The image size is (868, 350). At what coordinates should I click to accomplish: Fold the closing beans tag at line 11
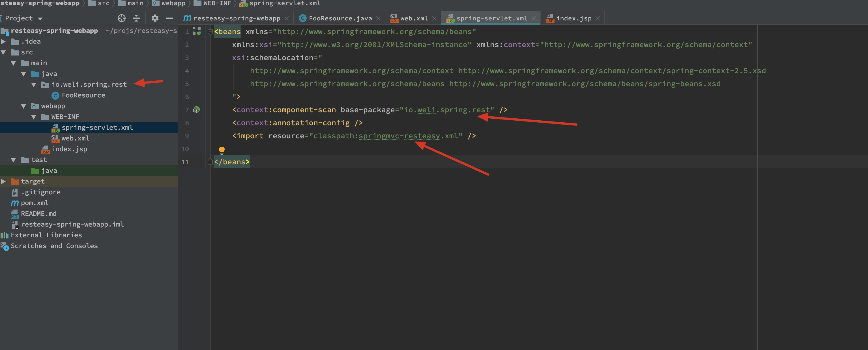tap(210, 162)
